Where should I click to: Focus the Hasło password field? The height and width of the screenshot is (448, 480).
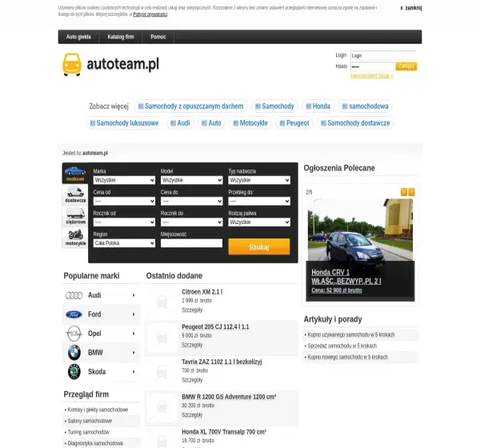pyautogui.click(x=372, y=66)
